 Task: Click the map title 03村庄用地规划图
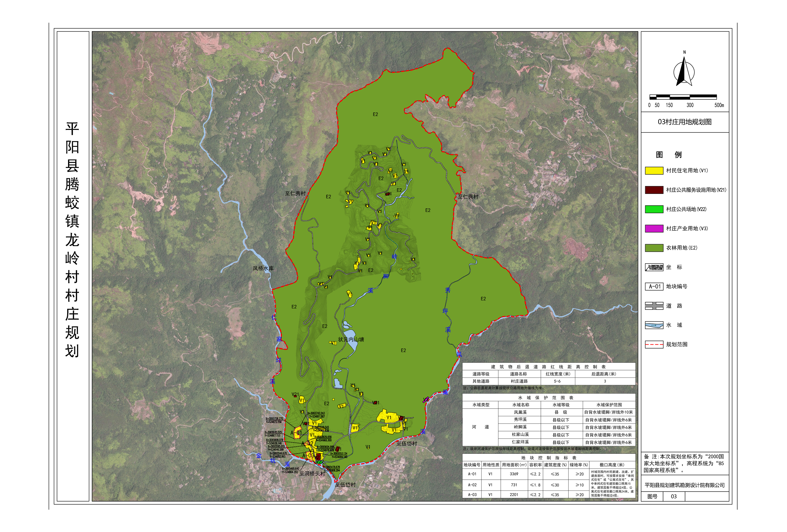pyautogui.click(x=684, y=122)
